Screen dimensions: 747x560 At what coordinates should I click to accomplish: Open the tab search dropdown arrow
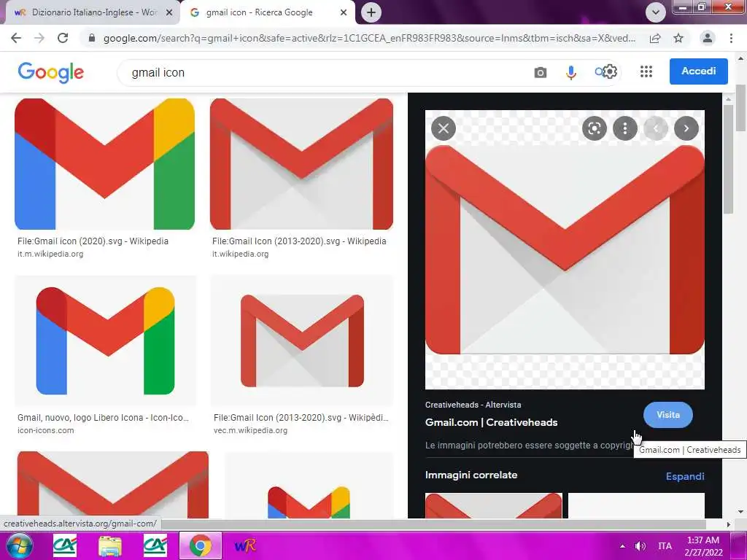click(656, 12)
